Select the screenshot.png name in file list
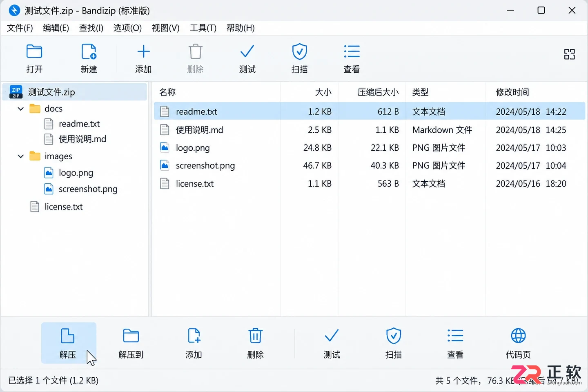Viewport: 588px width, 392px height. tap(205, 166)
